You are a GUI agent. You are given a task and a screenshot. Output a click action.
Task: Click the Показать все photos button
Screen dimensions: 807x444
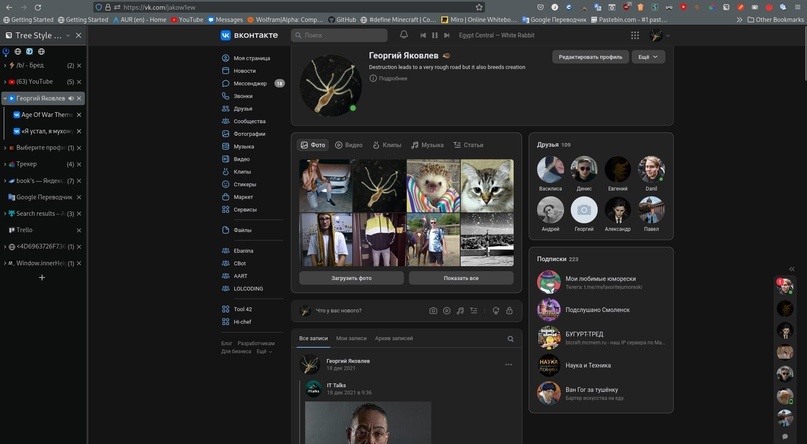(460, 278)
